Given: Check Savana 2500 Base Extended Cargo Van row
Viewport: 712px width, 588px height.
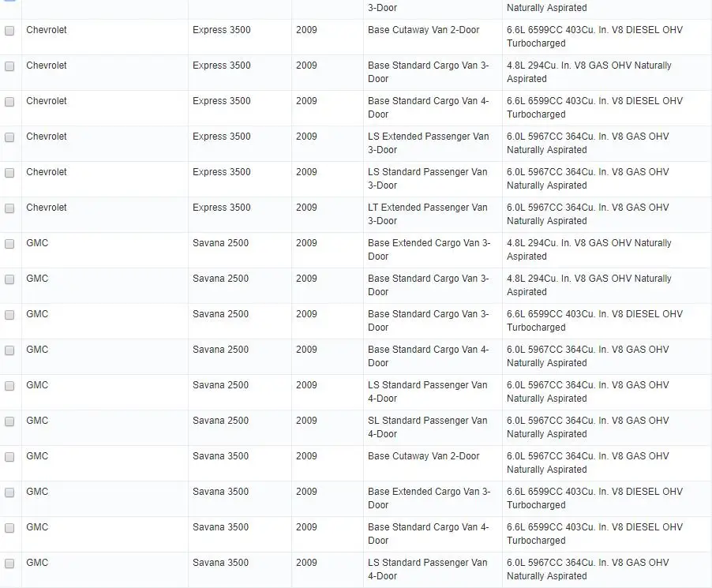Looking at the screenshot, I should coord(9,244).
